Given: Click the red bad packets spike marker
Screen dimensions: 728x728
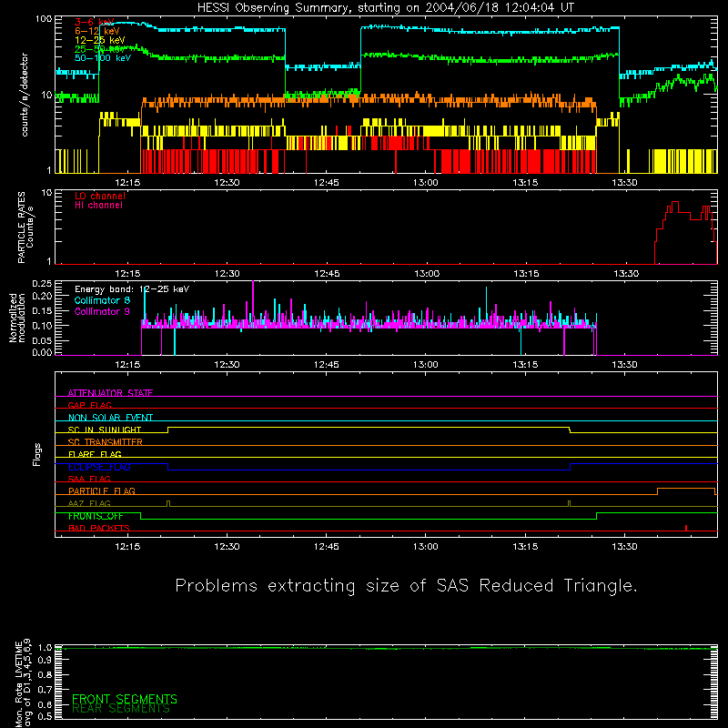Looking at the screenshot, I should point(686,528).
